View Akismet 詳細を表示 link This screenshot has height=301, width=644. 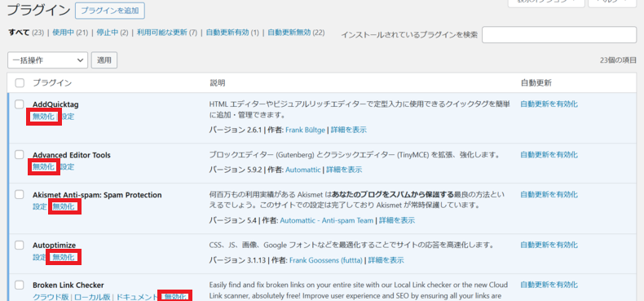(x=397, y=220)
